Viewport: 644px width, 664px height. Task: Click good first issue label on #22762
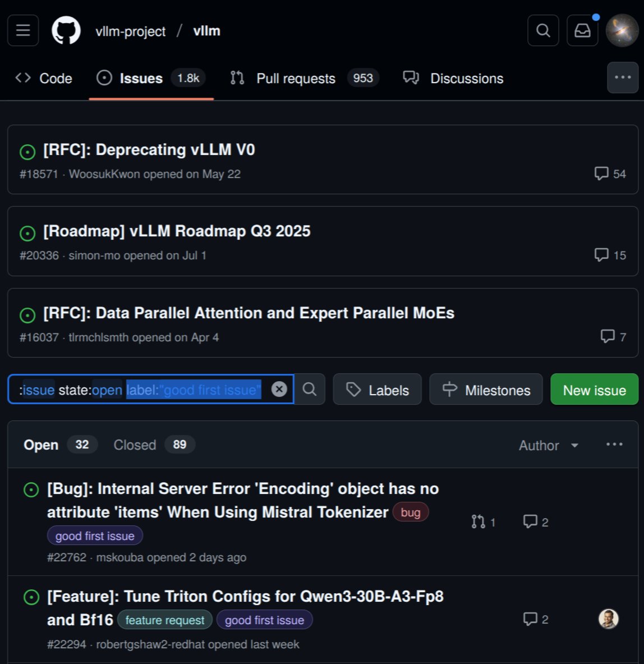point(95,535)
